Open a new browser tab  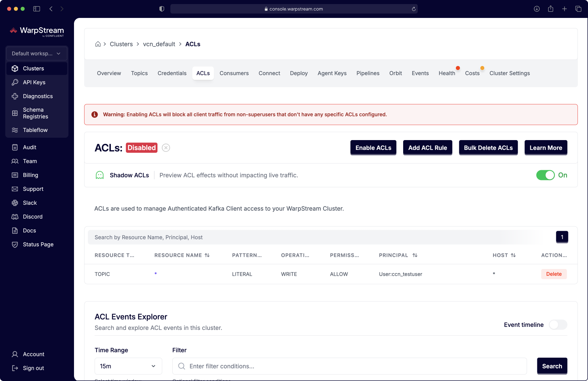564,9
